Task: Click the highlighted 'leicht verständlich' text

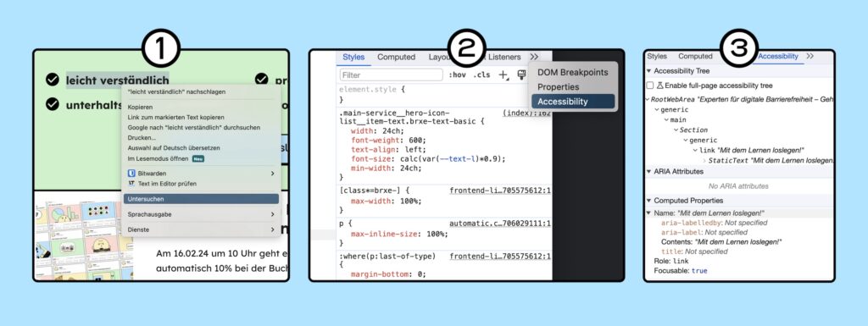Action: [x=117, y=80]
